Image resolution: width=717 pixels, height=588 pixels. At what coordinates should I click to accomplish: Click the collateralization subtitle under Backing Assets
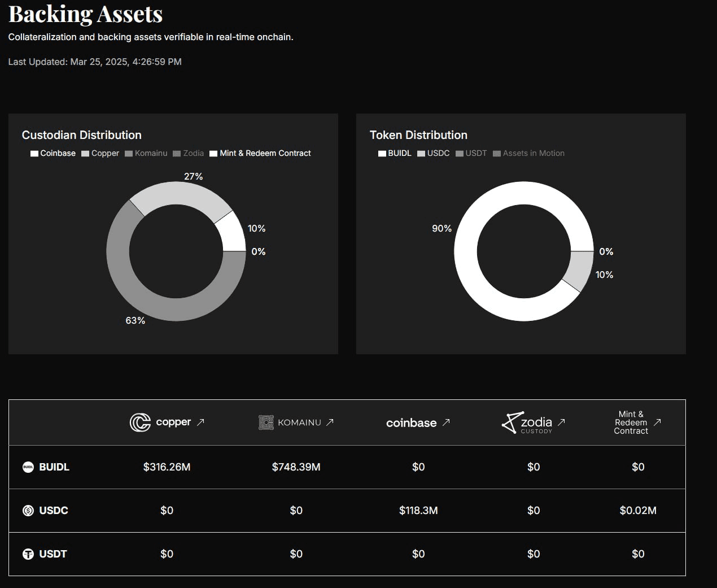tap(151, 37)
